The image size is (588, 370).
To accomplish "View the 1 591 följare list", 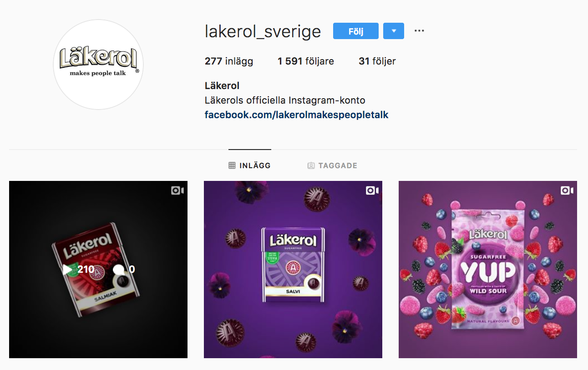I will [306, 61].
